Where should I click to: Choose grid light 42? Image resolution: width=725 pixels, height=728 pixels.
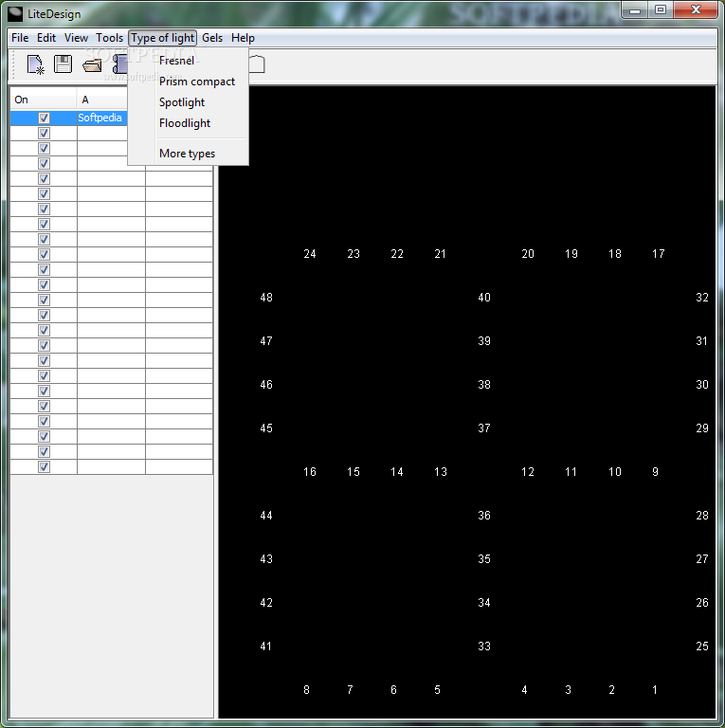pyautogui.click(x=266, y=603)
